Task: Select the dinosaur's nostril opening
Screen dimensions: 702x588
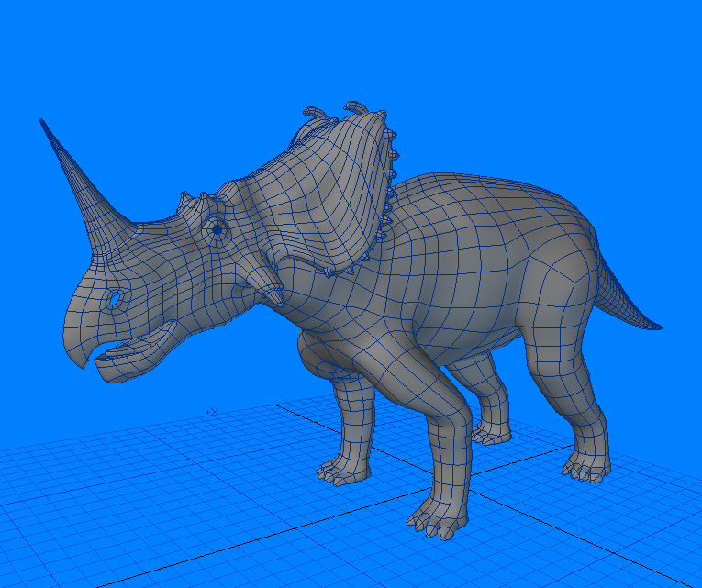Action: tap(115, 298)
